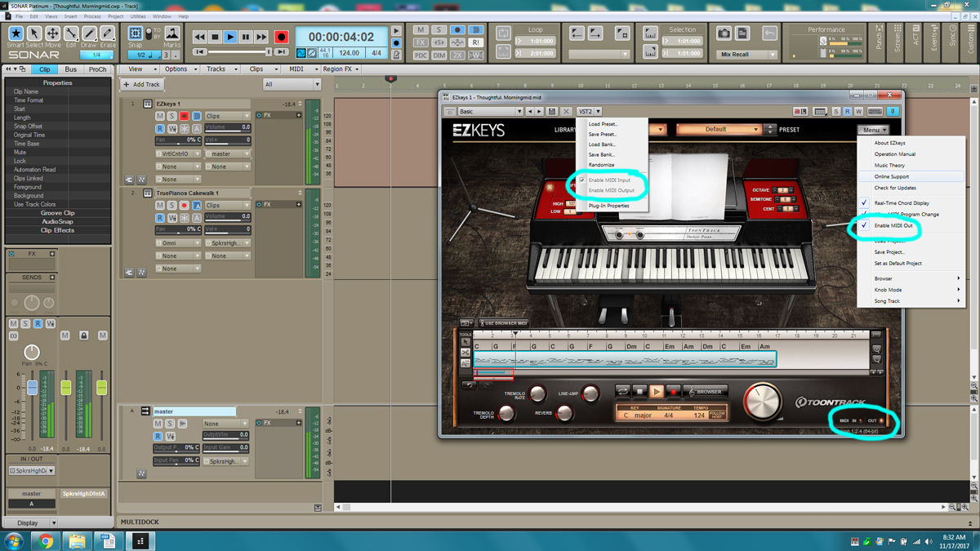Uncheck Enable MIDI Out in EZkeys menu
The image size is (980, 551).
tap(893, 226)
